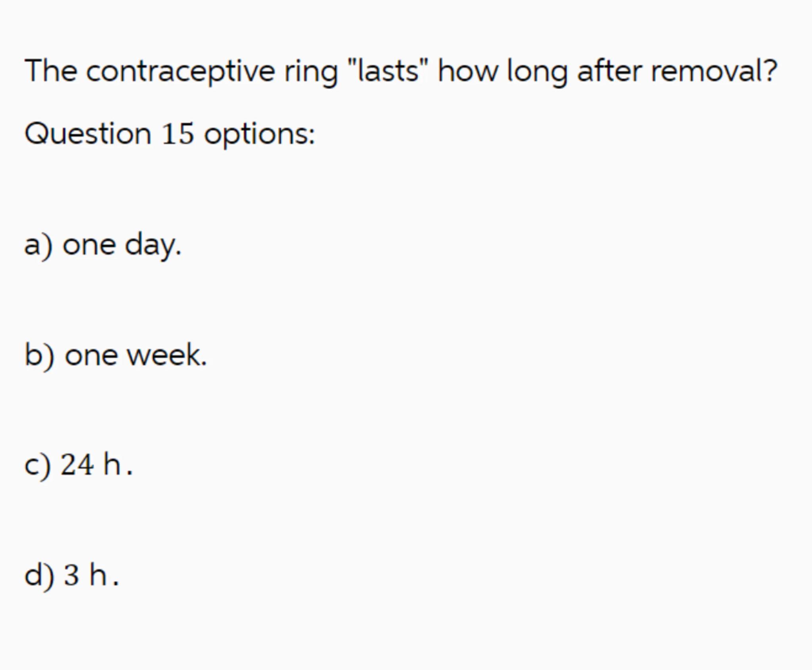Click the word 'contraceptive' in the question

180,71
